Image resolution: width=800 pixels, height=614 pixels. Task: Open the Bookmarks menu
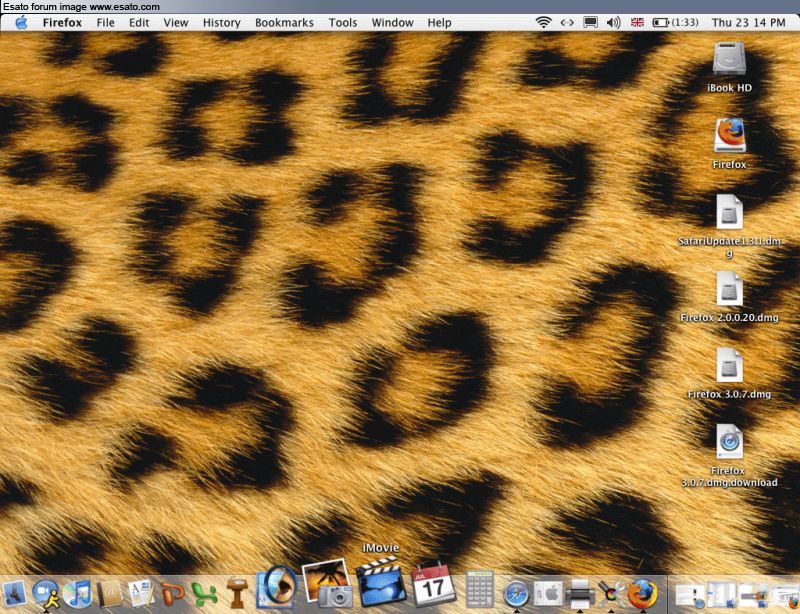pos(284,22)
